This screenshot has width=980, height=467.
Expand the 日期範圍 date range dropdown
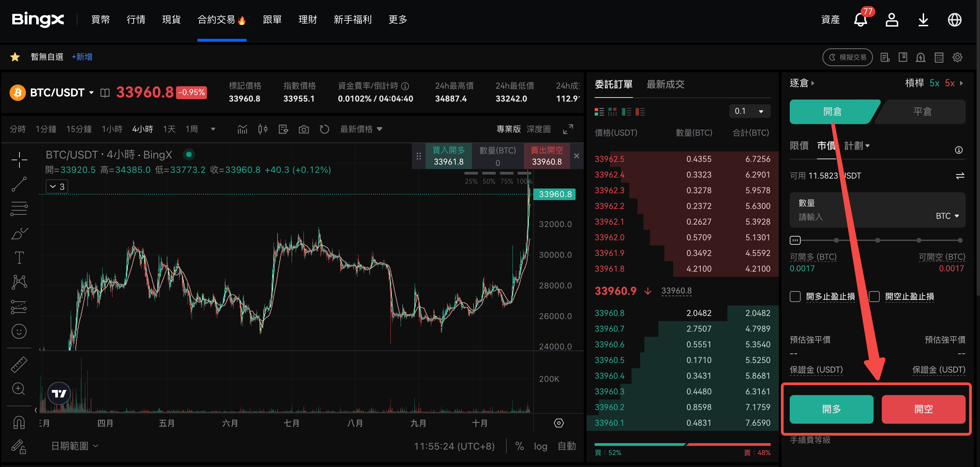click(75, 446)
